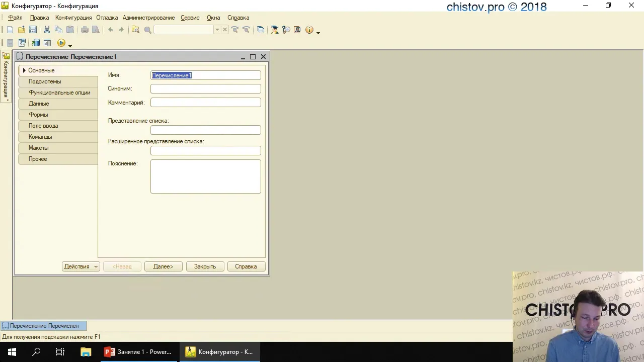Click the Представление списка input field
Viewport: 644px width, 362px height.
206,130
